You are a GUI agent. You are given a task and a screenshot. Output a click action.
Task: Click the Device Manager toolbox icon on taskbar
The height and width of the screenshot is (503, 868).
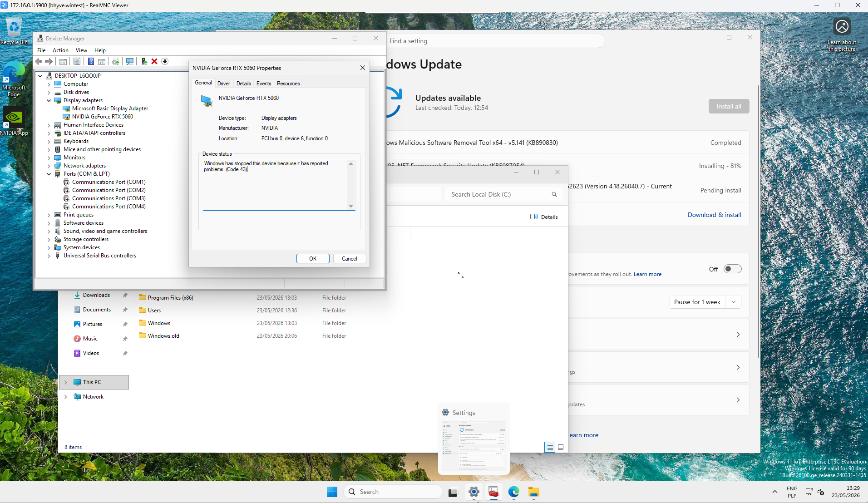pos(493,492)
